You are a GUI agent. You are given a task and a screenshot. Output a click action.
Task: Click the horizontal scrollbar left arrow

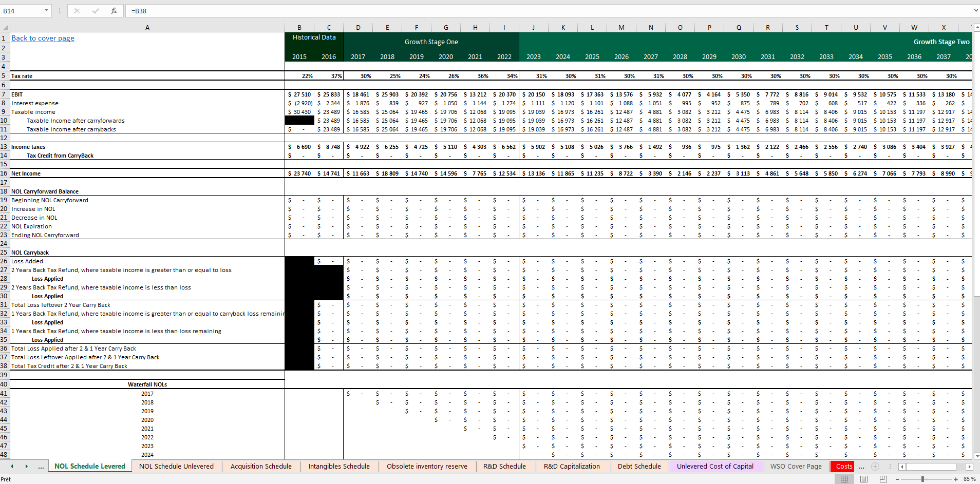point(902,467)
